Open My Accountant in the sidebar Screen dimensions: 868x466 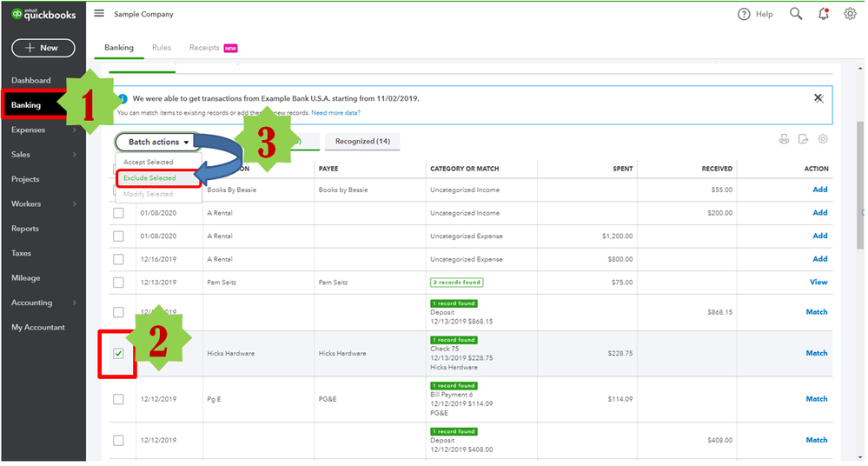click(x=38, y=328)
